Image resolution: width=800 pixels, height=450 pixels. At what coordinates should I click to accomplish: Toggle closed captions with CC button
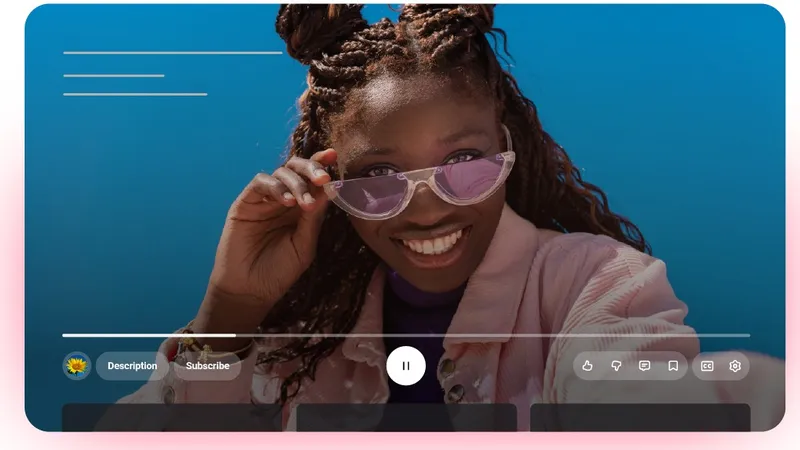(x=707, y=366)
